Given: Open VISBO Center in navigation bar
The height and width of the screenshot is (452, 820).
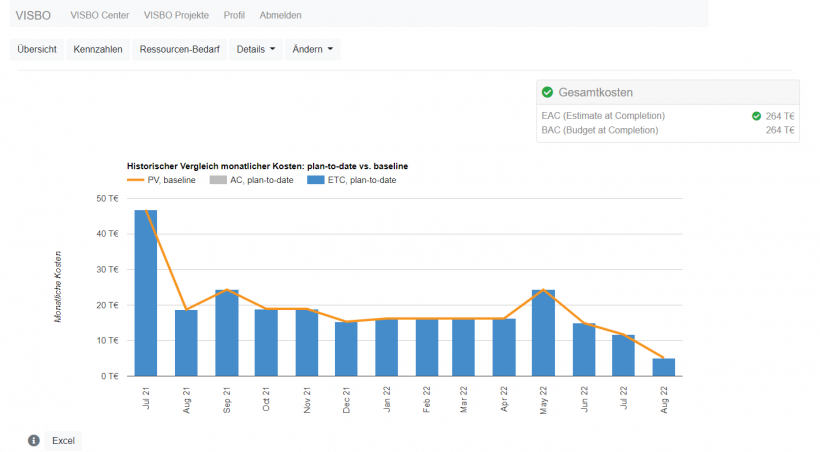Looking at the screenshot, I should 100,15.
